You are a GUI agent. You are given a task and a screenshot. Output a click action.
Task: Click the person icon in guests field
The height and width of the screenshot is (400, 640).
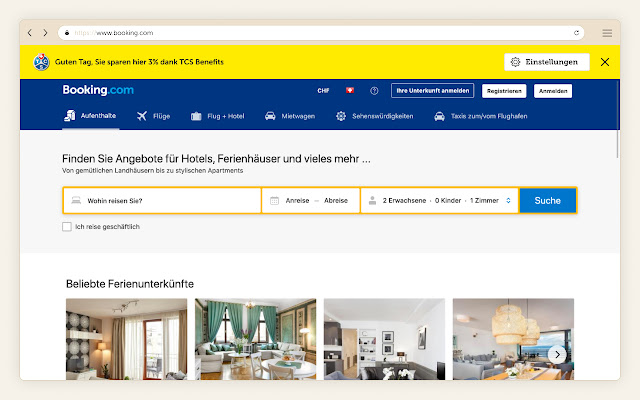click(x=372, y=200)
